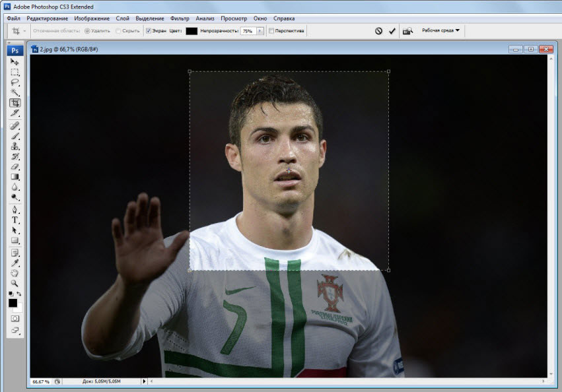Select the Healing Brush tool
Screen dimensions: 562x392
coord(15,126)
